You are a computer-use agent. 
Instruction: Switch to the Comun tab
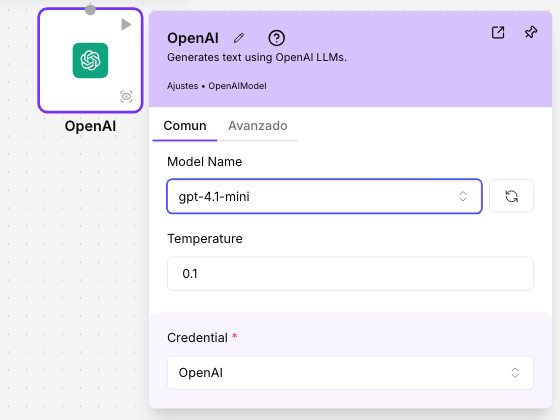click(185, 126)
